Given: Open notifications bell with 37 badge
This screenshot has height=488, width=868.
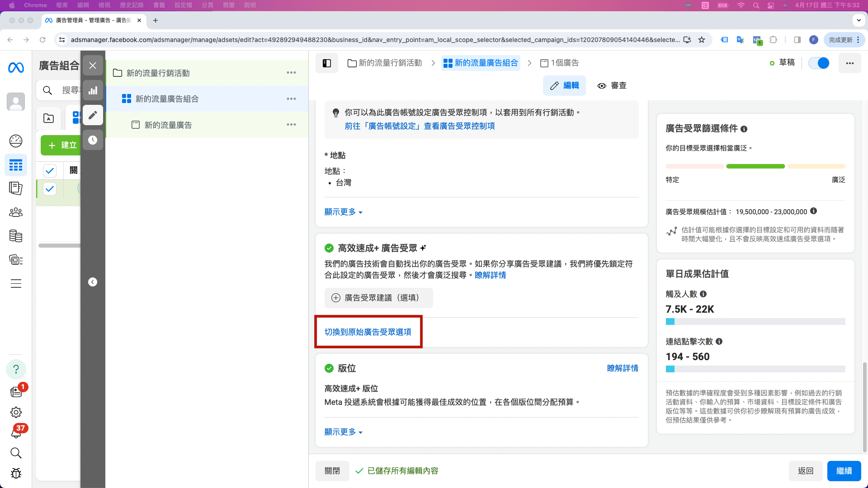Looking at the screenshot, I should tap(16, 432).
